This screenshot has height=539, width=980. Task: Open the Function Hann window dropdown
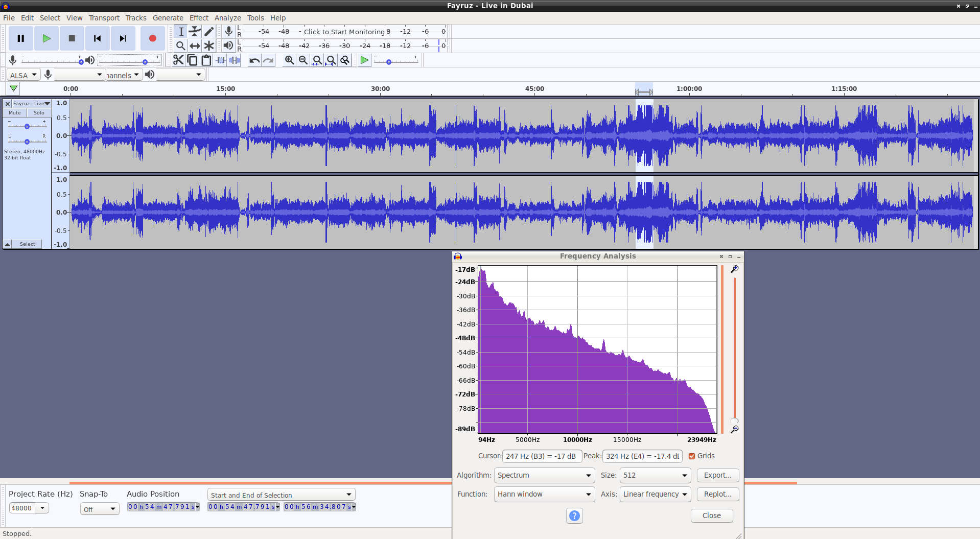point(544,494)
